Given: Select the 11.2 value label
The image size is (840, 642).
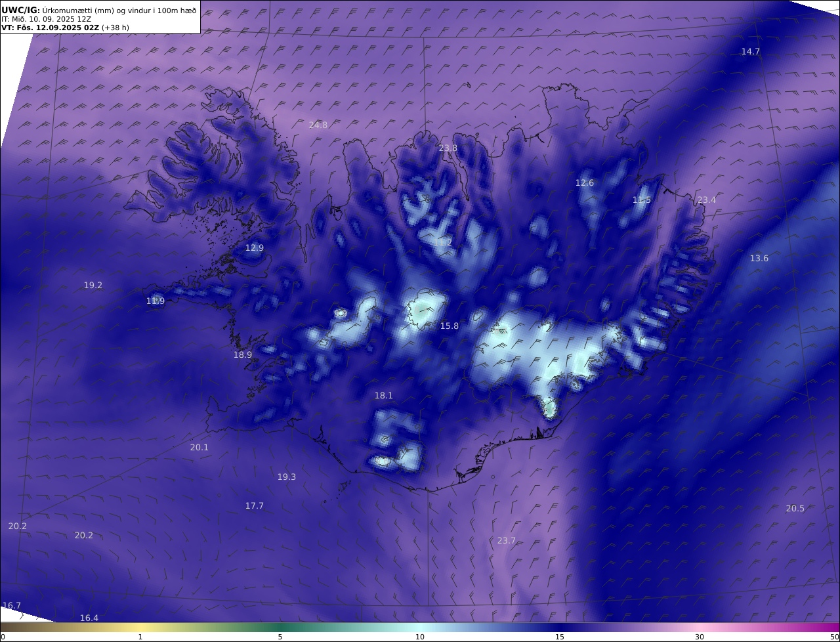Looking at the screenshot, I should point(443,243).
